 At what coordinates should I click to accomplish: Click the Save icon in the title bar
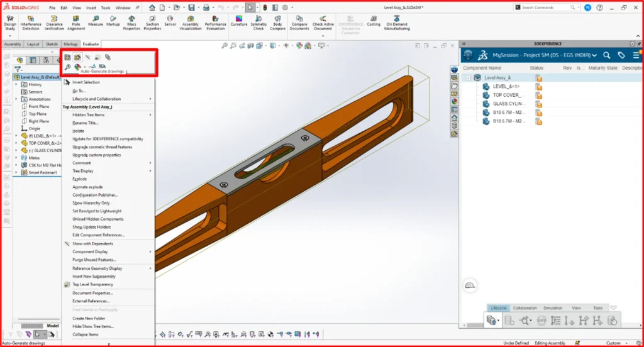[191, 8]
